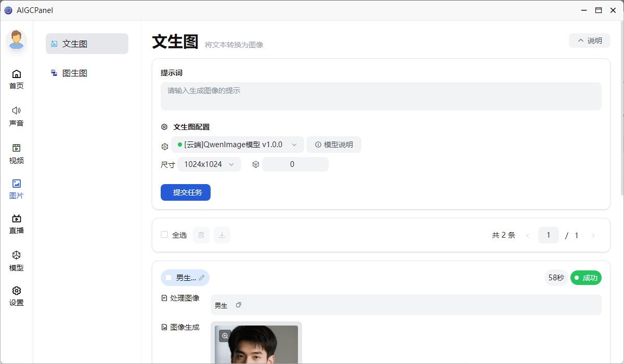This screenshot has width=624, height=364.
Task: Click the 提交任务 submit button
Action: [186, 192]
